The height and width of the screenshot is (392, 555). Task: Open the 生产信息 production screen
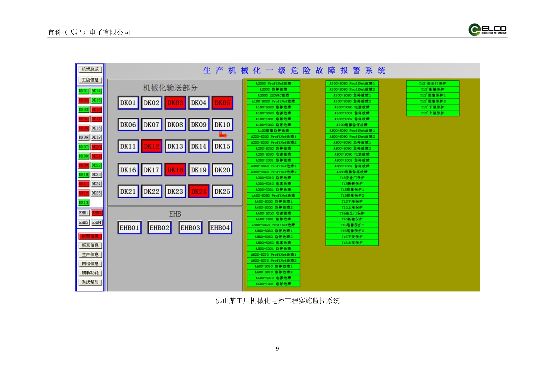click(x=90, y=255)
